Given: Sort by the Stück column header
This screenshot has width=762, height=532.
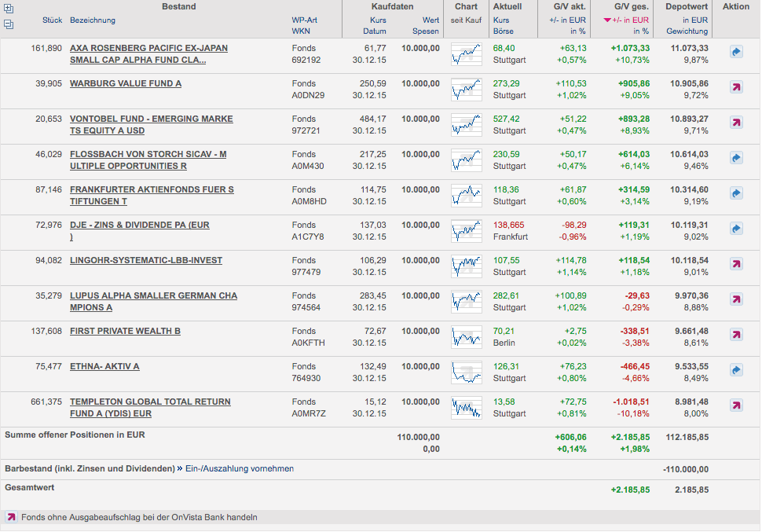Looking at the screenshot, I should (53, 20).
